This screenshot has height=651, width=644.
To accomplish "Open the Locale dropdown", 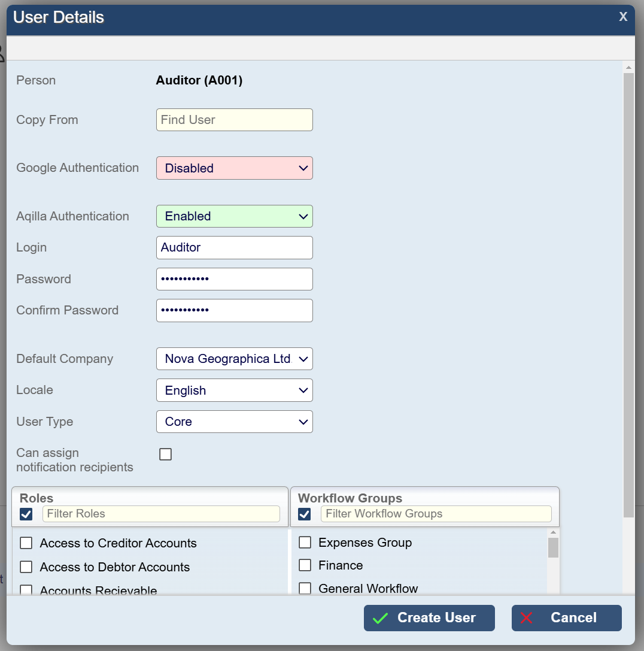I will (x=235, y=390).
